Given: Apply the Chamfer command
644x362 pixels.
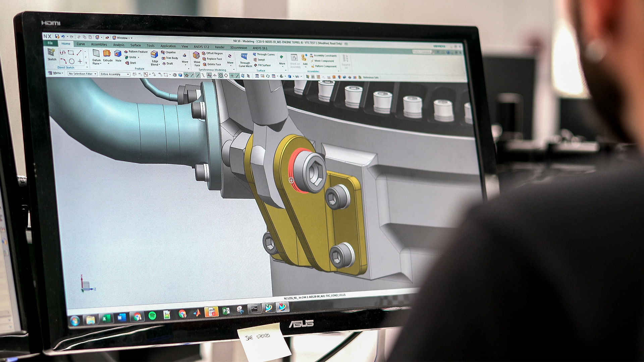Looking at the screenshot, I should 168,52.
